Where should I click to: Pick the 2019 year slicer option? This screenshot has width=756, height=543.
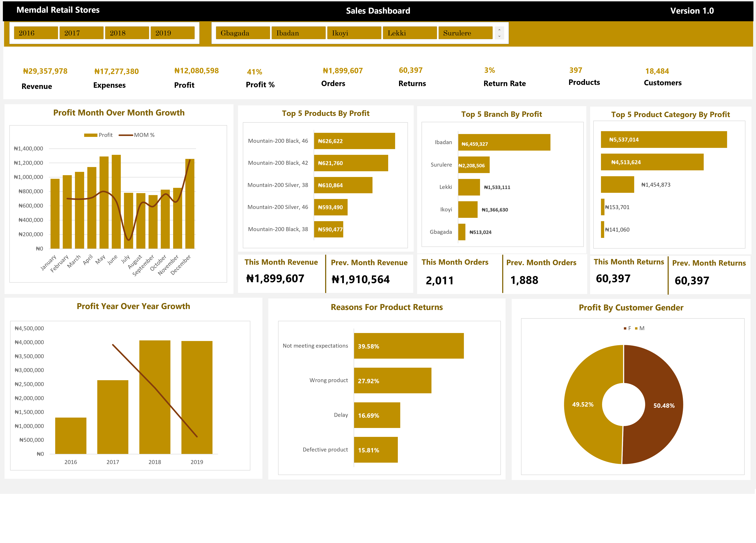(x=173, y=33)
